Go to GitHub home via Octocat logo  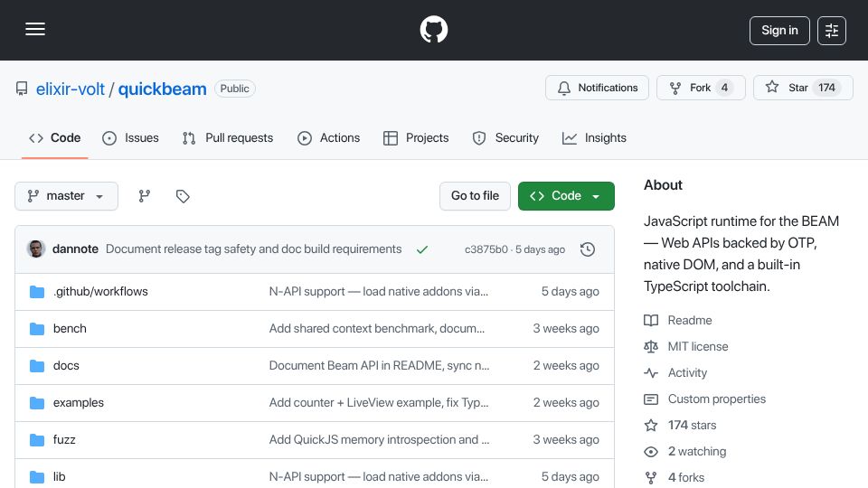coord(433,29)
